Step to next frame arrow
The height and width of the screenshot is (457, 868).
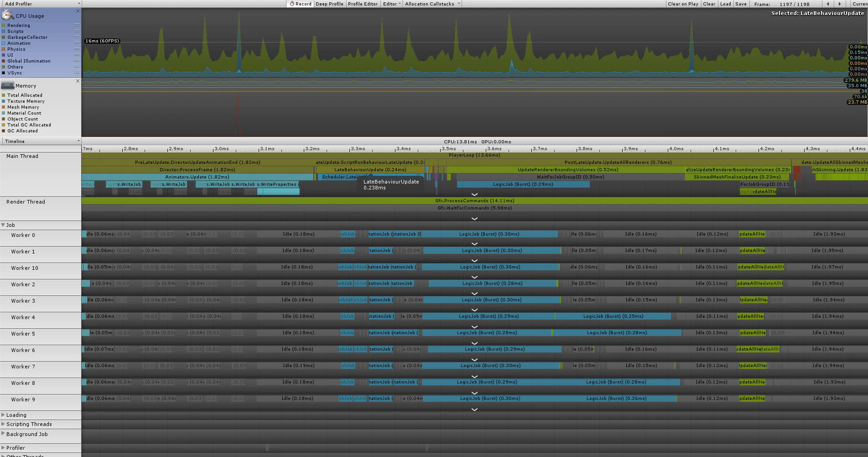(840, 4)
